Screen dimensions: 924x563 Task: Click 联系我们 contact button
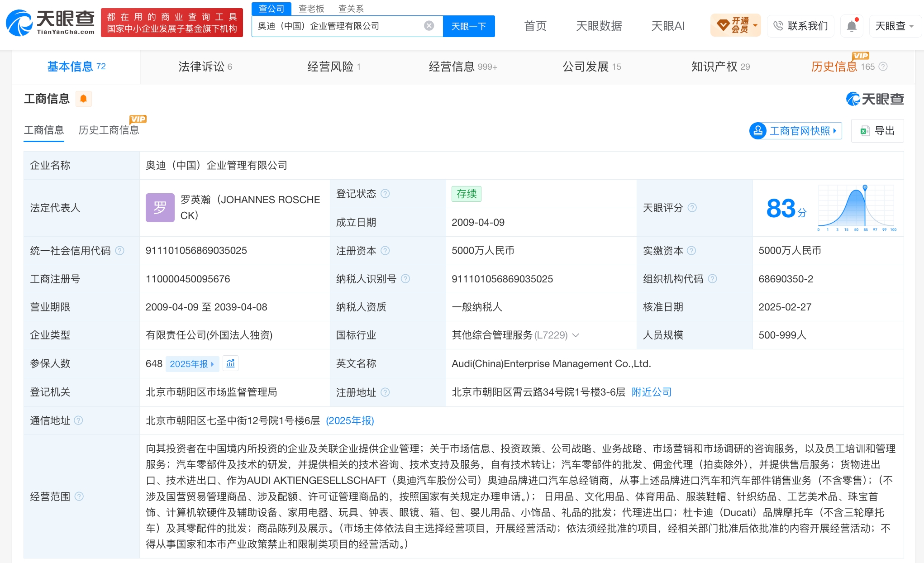click(800, 26)
